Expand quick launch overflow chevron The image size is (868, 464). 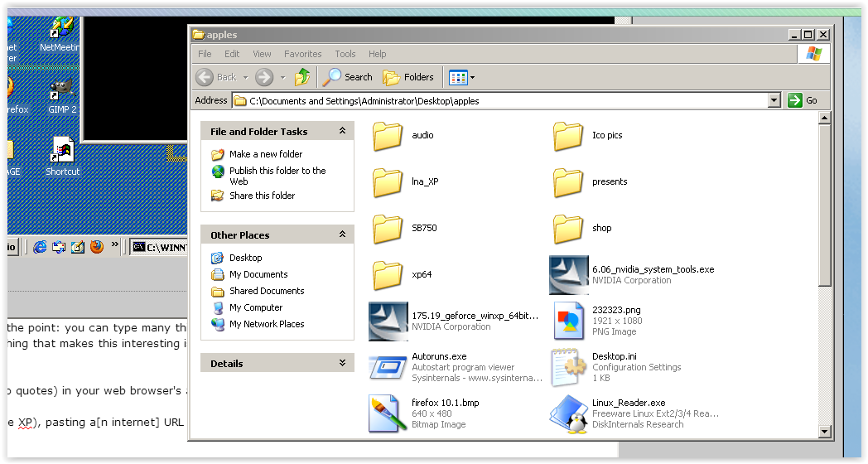point(114,244)
